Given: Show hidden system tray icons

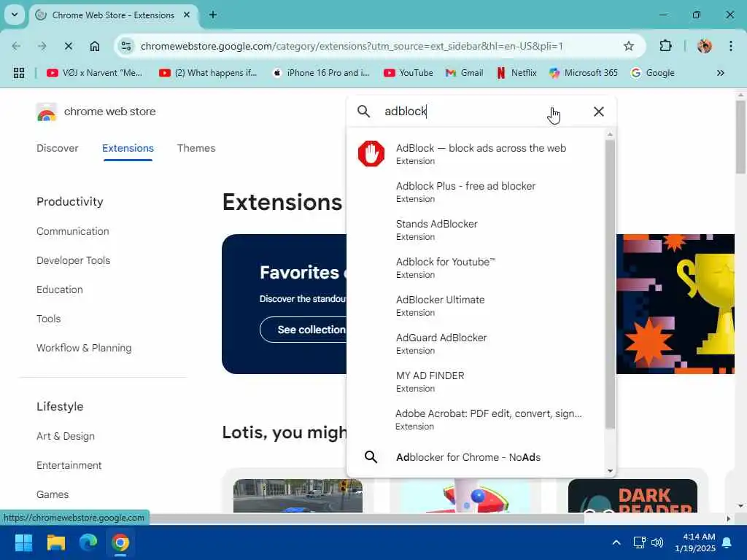Looking at the screenshot, I should coord(616,542).
